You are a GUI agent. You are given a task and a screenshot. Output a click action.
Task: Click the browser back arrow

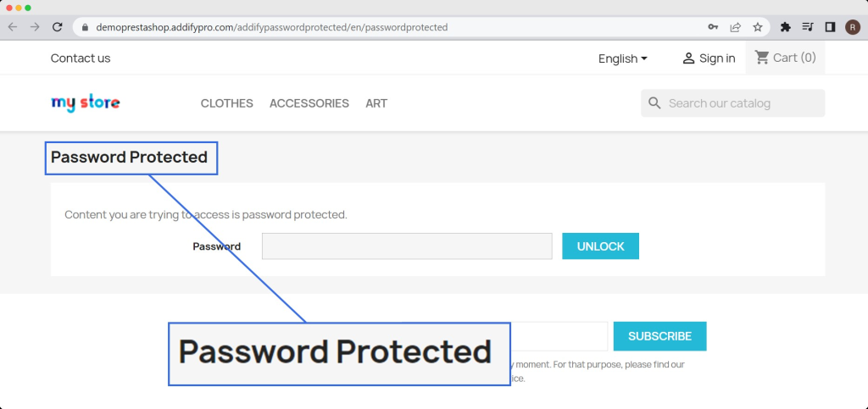[x=13, y=27]
